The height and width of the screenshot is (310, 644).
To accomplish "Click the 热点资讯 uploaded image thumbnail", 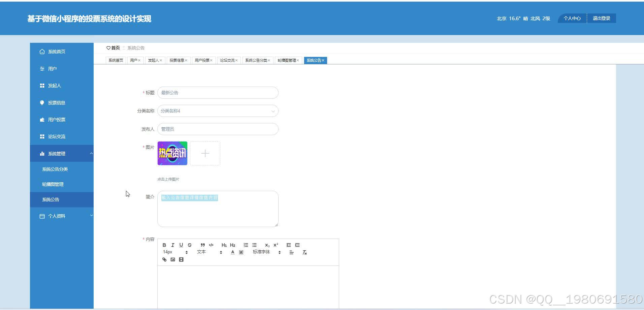I will [x=172, y=153].
